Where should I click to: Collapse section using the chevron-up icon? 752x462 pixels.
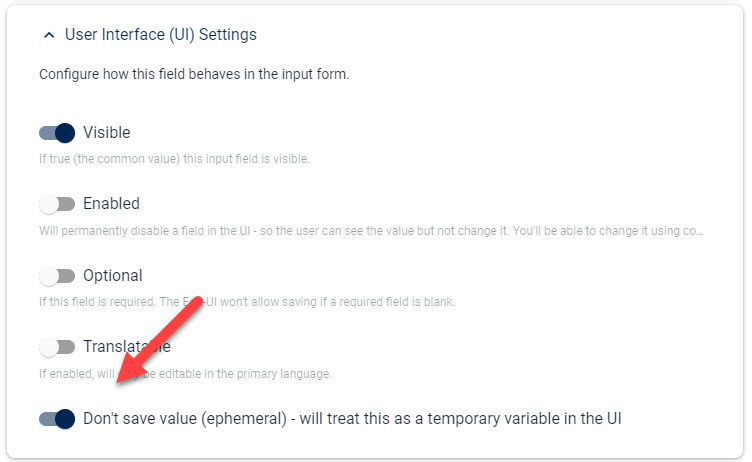coord(49,35)
